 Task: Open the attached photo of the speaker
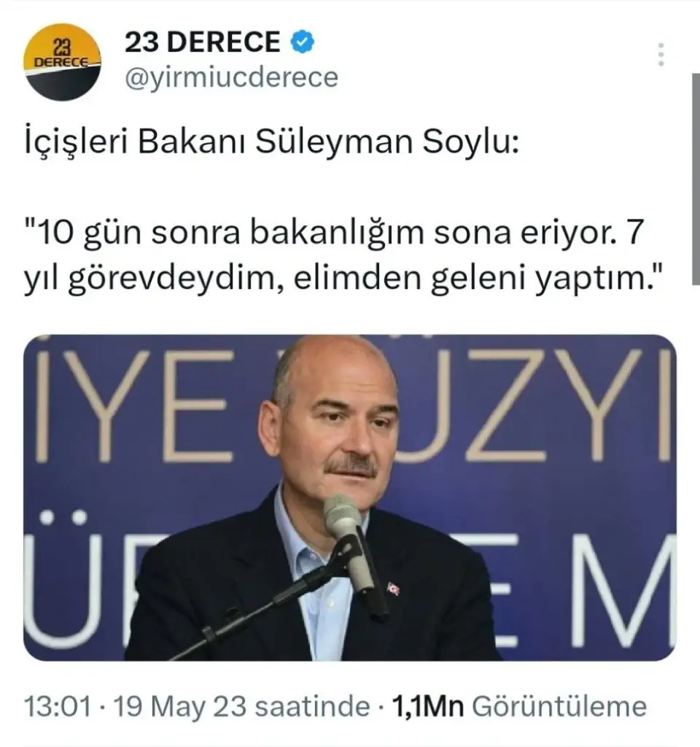click(350, 498)
